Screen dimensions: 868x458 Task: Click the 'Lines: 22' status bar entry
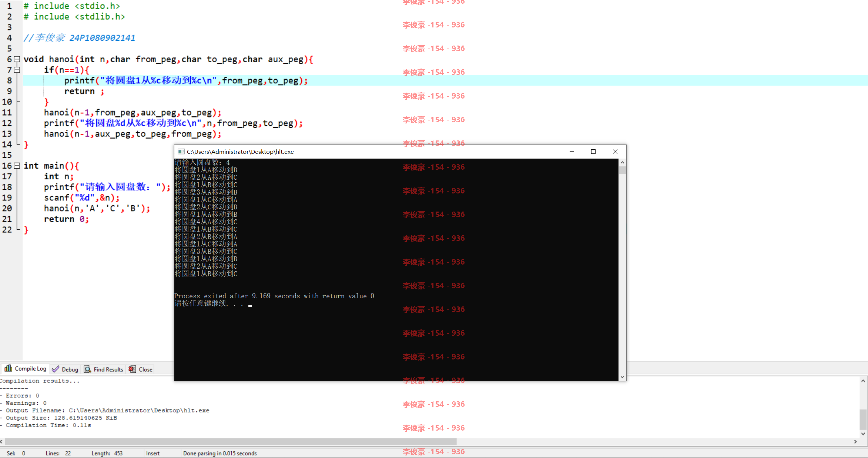click(x=58, y=454)
